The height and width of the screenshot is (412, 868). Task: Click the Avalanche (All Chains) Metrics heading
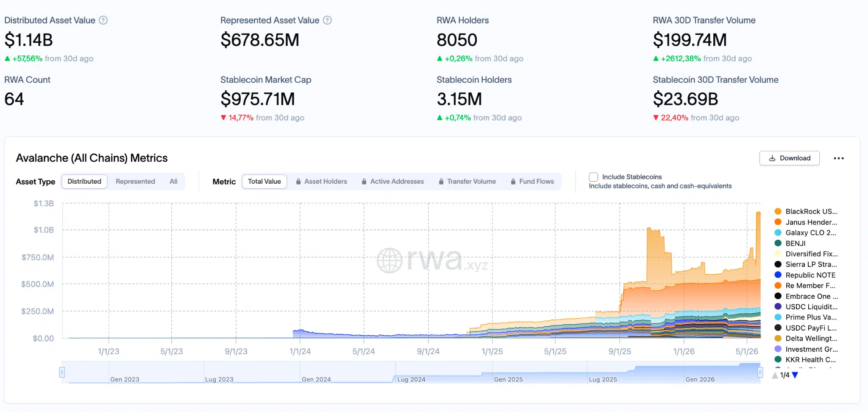(92, 158)
